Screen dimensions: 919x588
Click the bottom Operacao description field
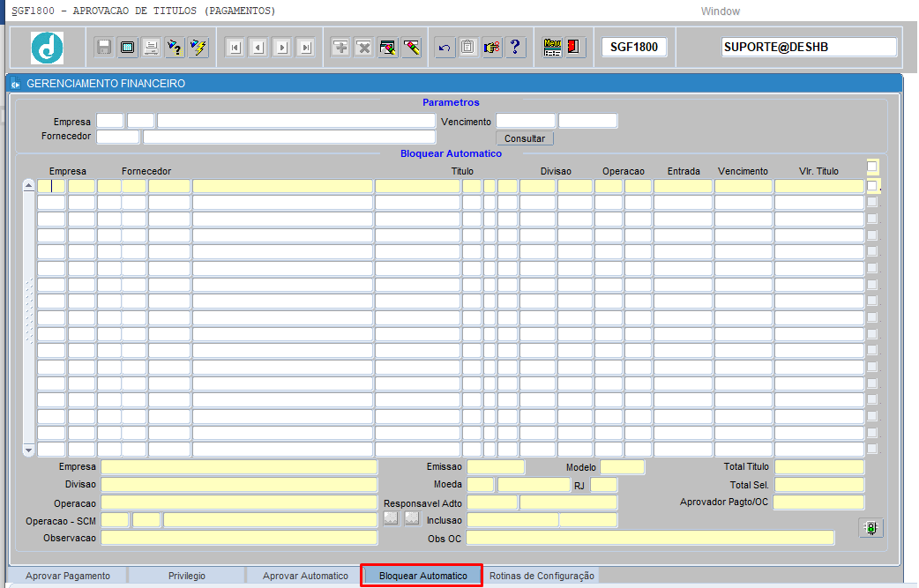[x=239, y=503]
